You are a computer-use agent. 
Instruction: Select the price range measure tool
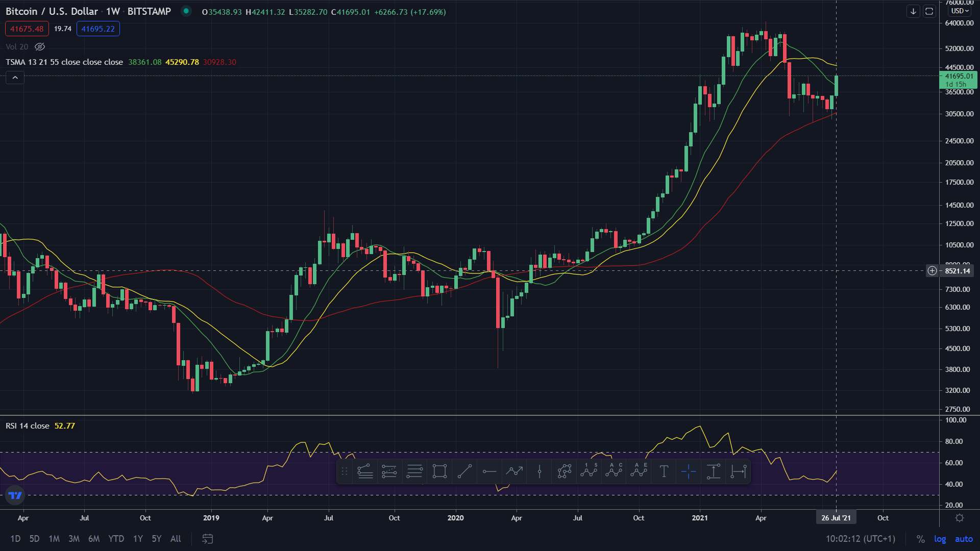714,471
